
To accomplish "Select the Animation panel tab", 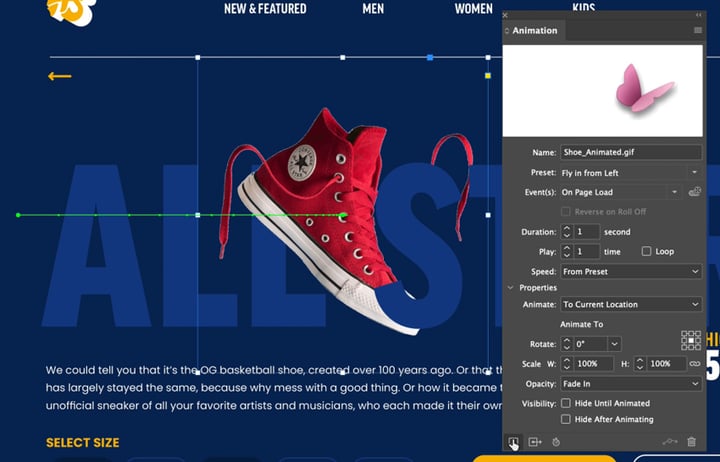I will pos(534,30).
